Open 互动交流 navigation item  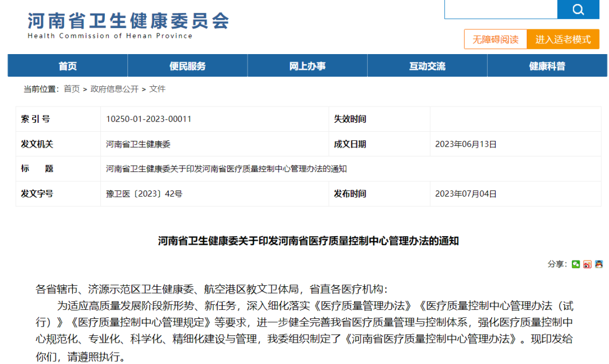(x=427, y=66)
